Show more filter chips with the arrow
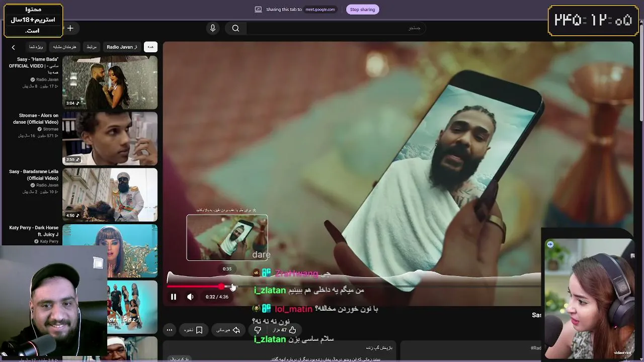Viewport: 644px width, 362px height. point(14,47)
